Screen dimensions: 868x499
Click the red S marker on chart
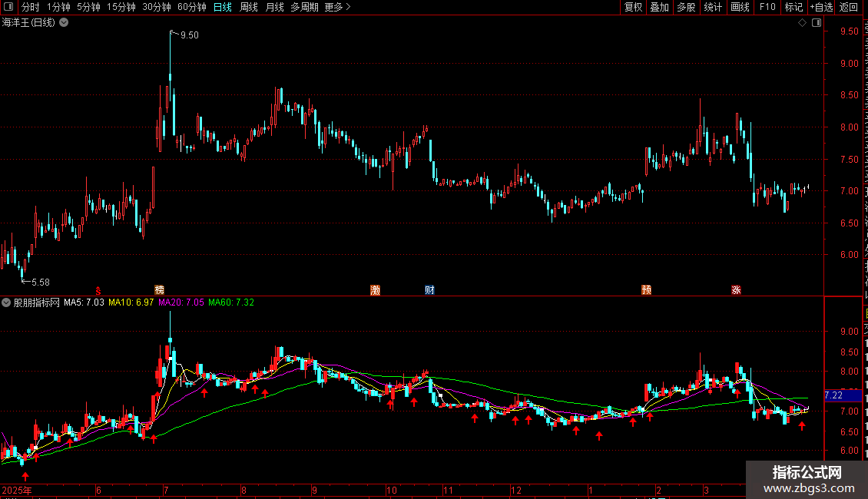98,291
